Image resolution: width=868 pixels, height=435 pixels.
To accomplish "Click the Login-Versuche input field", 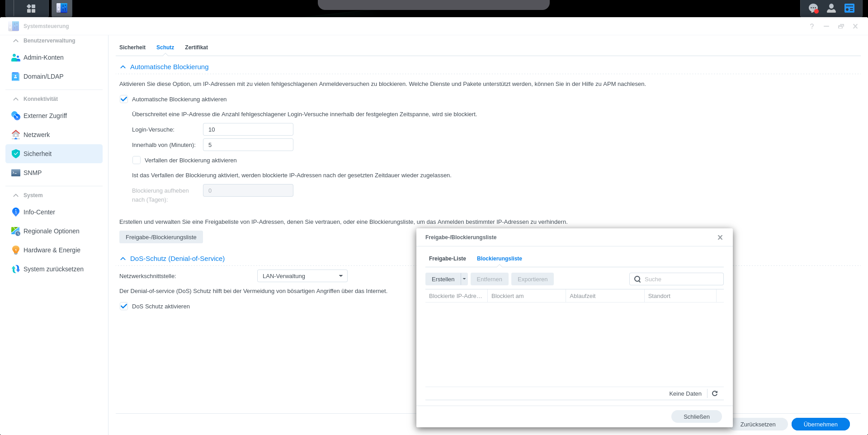I will [248, 129].
